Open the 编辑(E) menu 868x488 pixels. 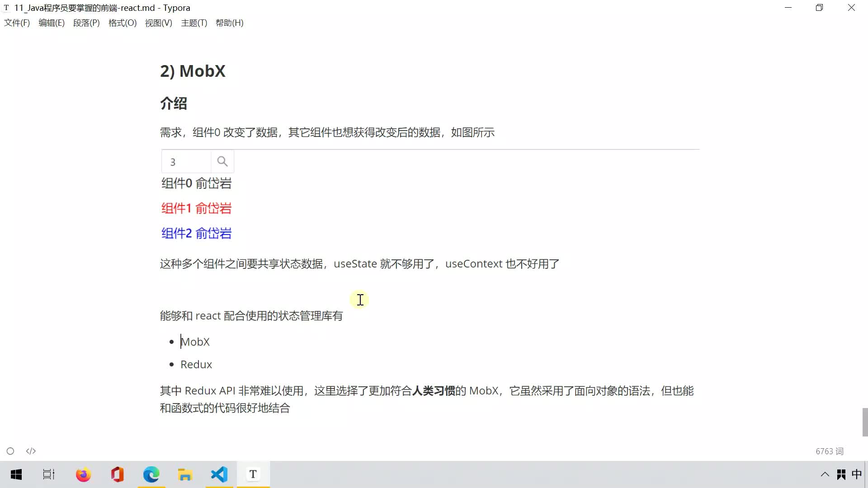click(x=52, y=23)
